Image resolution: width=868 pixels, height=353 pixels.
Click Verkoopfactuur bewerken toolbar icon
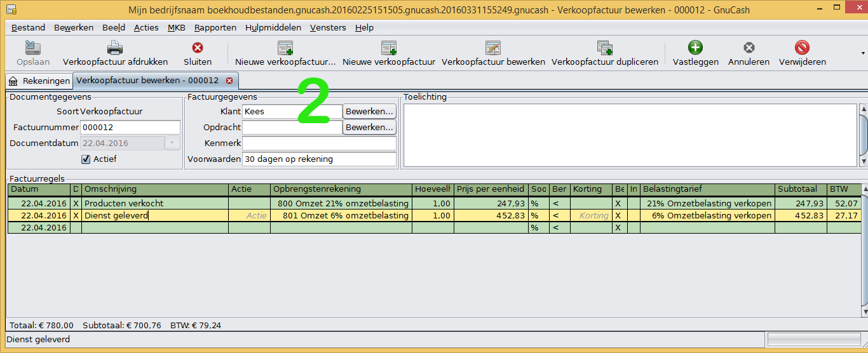(x=493, y=48)
